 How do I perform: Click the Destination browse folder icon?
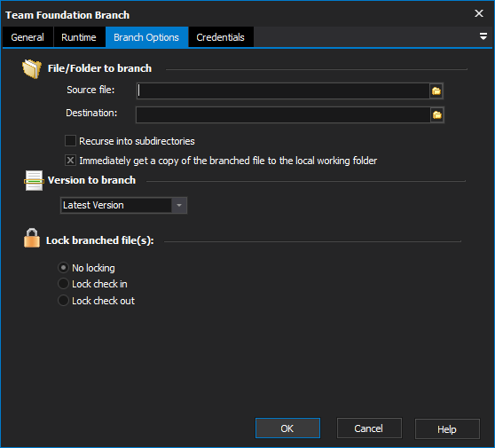point(437,115)
